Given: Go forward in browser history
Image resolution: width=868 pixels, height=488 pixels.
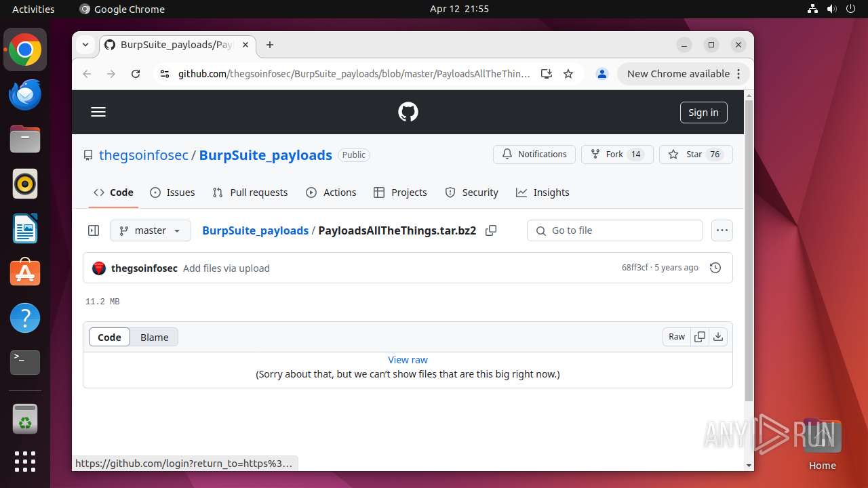Looking at the screenshot, I should (x=111, y=74).
